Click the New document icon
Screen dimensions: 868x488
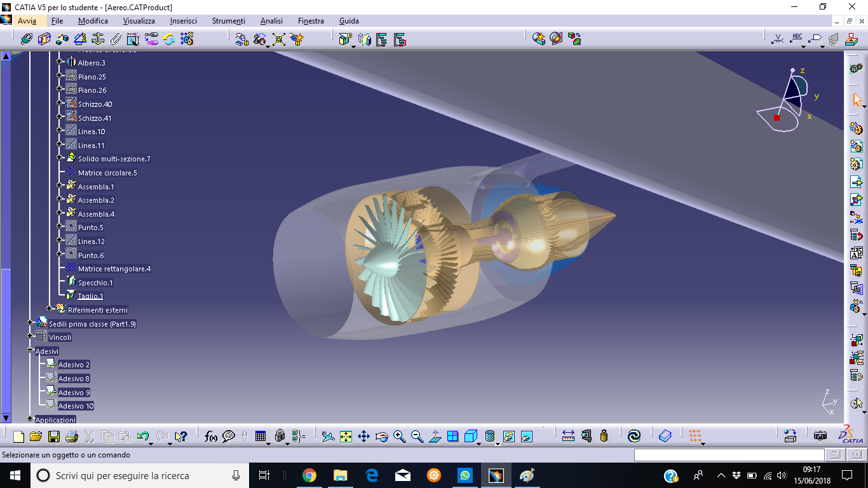[x=18, y=437]
